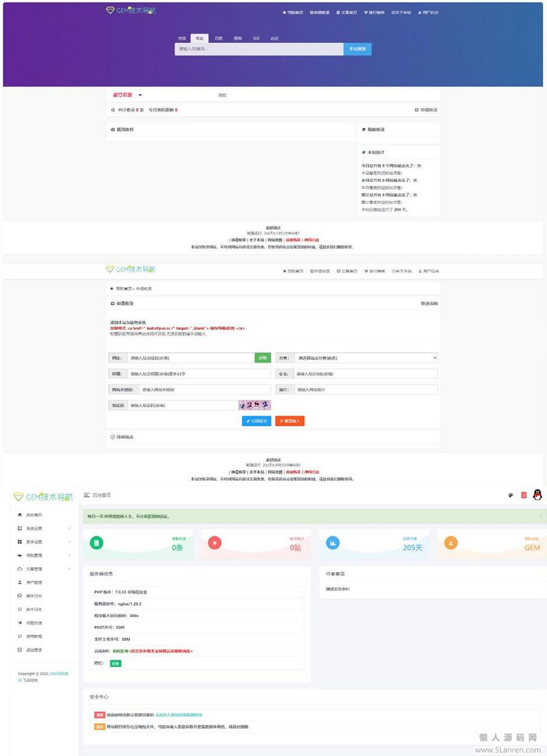Screen dimensions: 547x756
Task: Toggle the admin sidebar hamburger icon
Action: [87, 495]
